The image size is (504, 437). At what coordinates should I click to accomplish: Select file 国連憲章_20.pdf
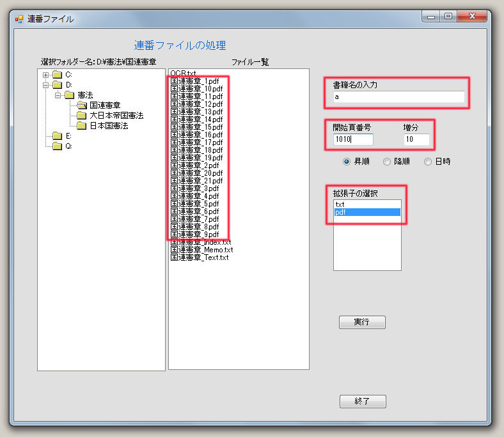point(196,173)
